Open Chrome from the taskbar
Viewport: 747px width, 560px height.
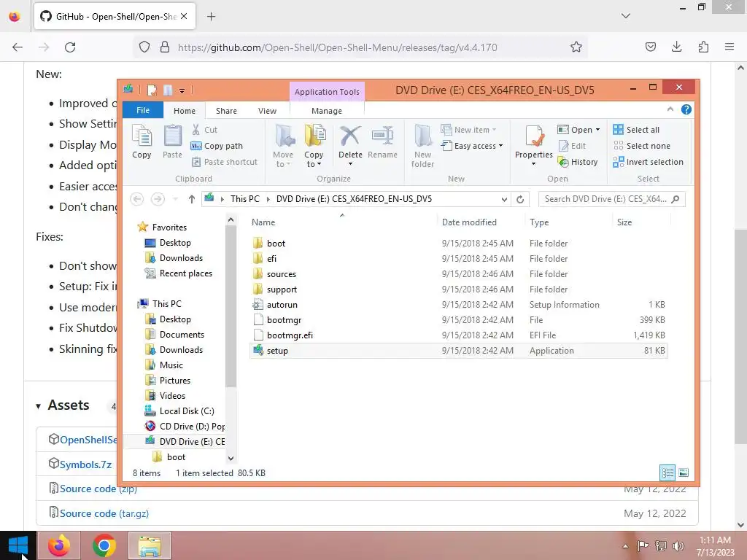tap(104, 545)
